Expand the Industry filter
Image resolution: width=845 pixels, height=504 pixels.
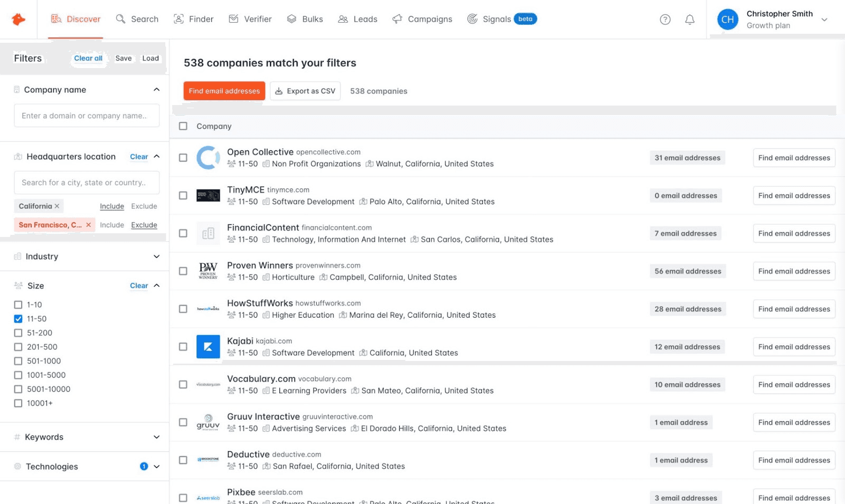point(156,256)
